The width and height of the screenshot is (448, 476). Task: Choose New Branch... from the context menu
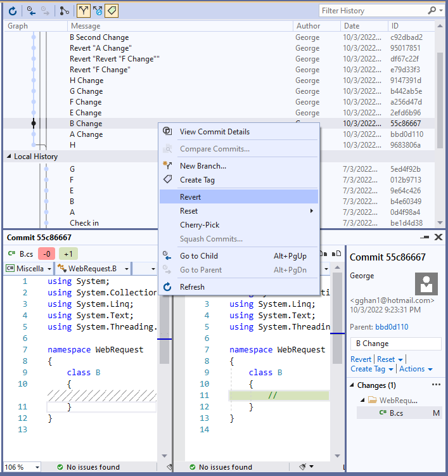click(238, 166)
